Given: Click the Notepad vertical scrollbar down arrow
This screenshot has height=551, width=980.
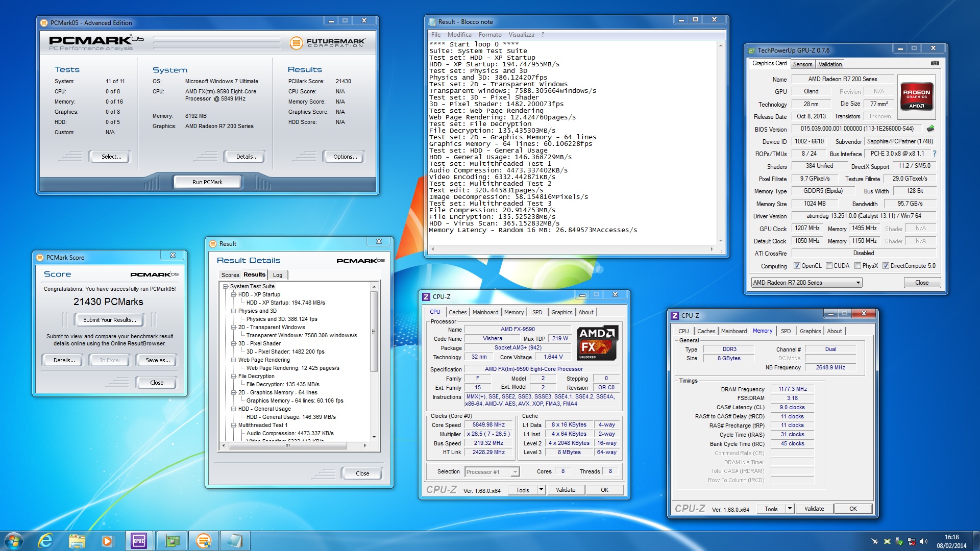Looking at the screenshot, I should tap(721, 240).
